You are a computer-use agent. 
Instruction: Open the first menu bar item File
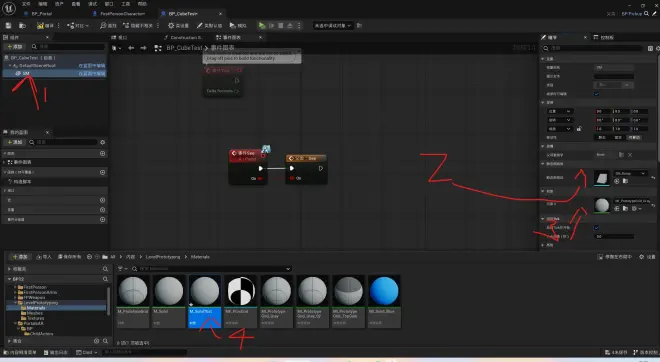pyautogui.click(x=26, y=4)
